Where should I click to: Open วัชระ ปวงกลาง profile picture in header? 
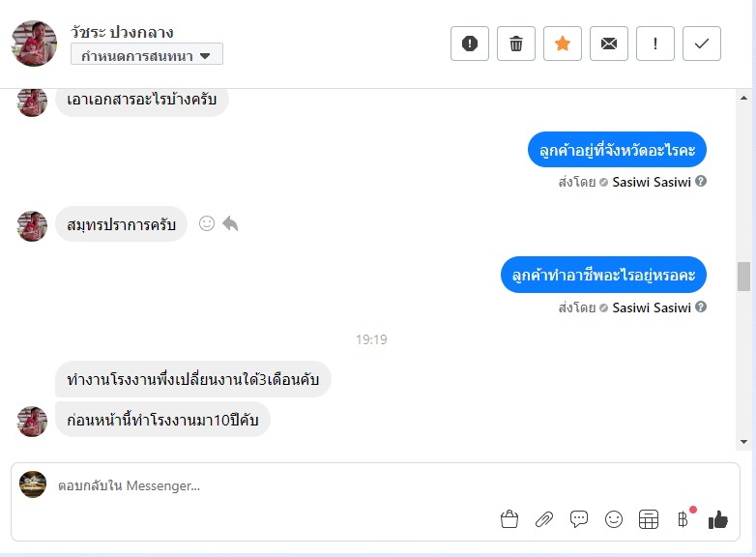pos(34,44)
